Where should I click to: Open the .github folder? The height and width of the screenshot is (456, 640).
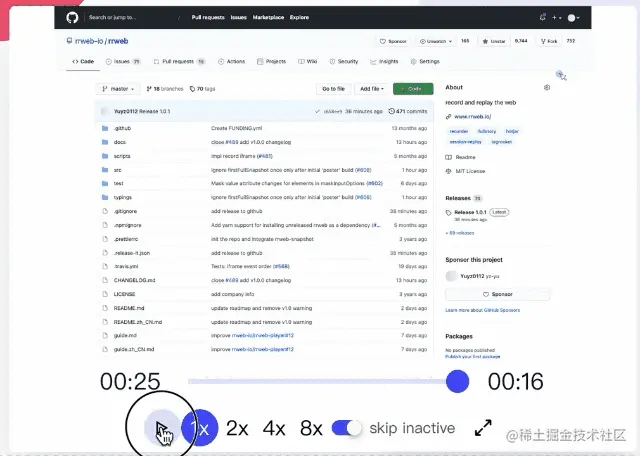point(122,128)
